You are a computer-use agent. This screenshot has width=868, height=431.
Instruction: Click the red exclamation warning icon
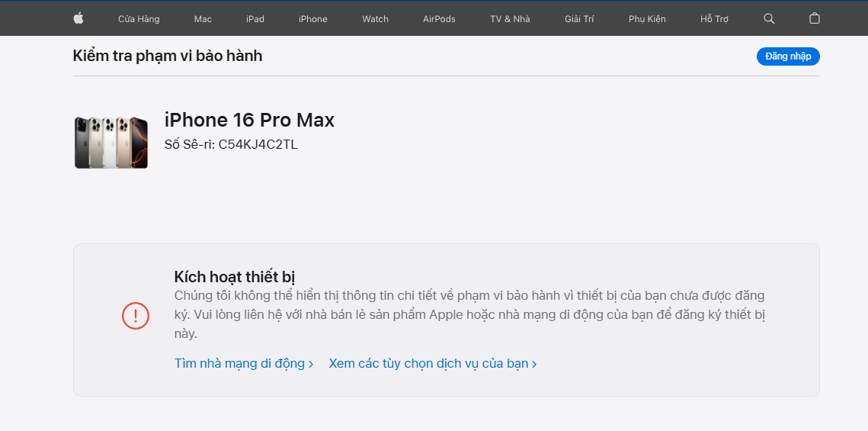136,316
